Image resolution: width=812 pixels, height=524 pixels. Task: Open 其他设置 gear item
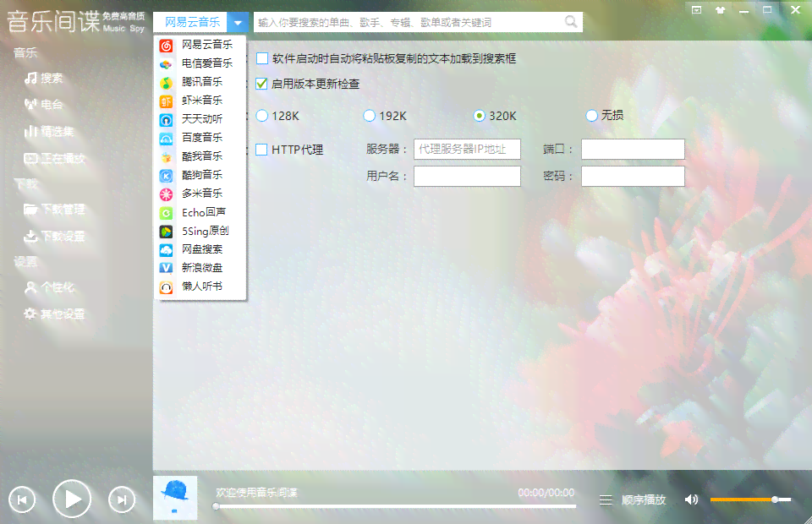coord(54,314)
